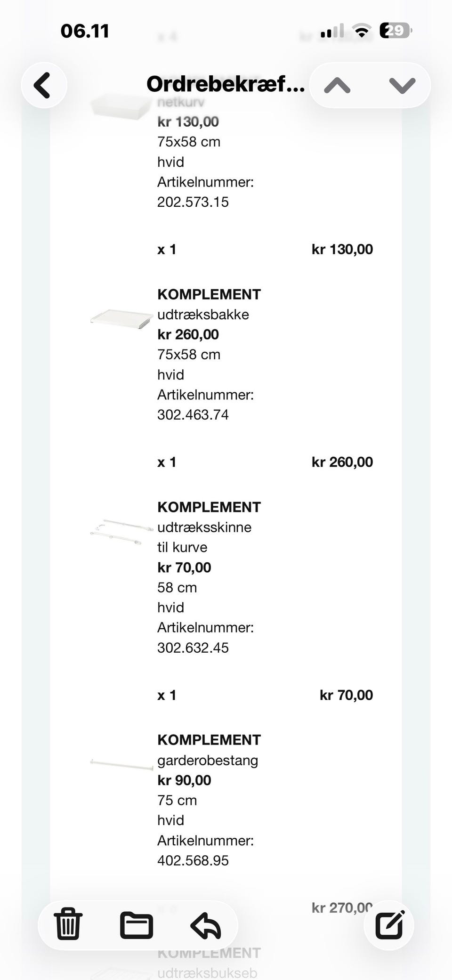The width and height of the screenshot is (452, 980).
Task: Compose a new email with pencil icon
Action: (x=389, y=925)
